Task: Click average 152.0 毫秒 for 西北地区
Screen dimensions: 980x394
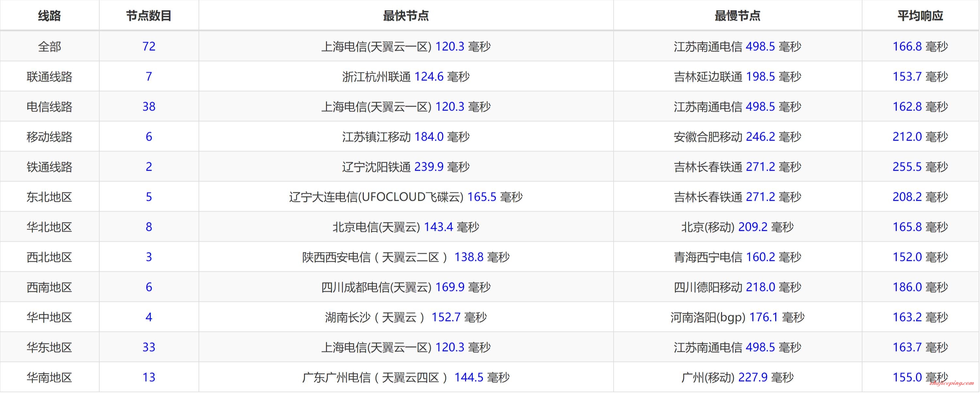Action: click(x=920, y=257)
